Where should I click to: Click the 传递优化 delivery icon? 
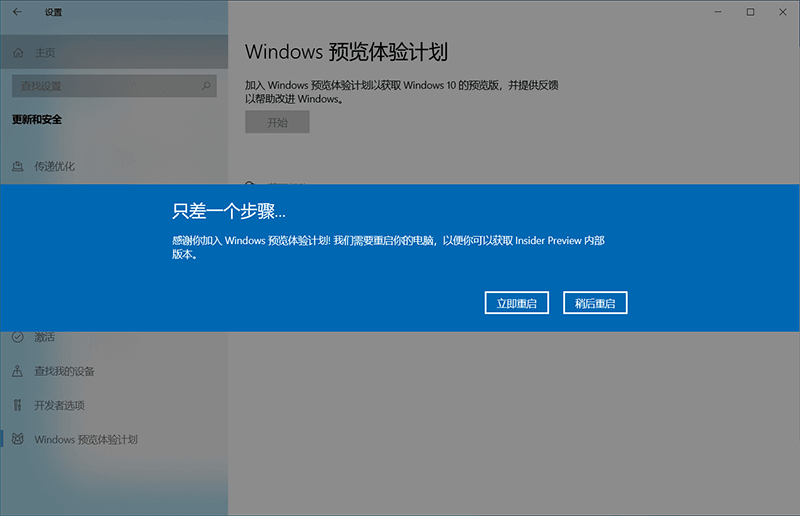click(18, 166)
